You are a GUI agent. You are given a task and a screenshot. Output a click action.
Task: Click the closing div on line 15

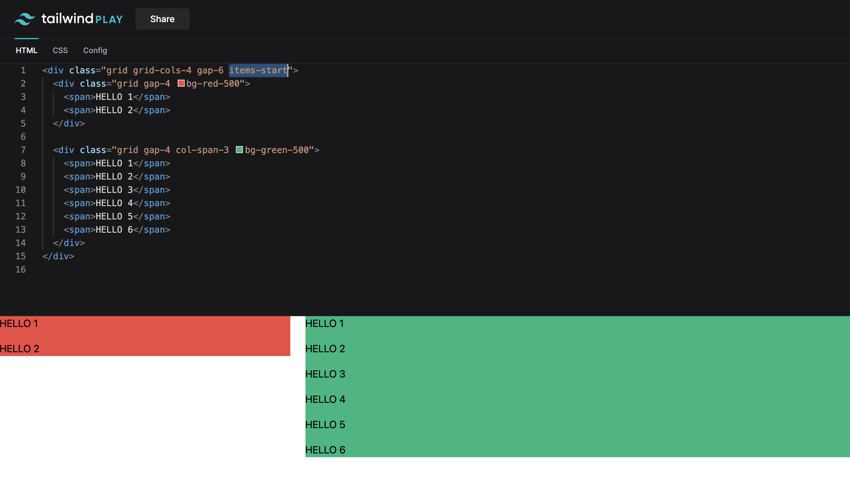[58, 256]
